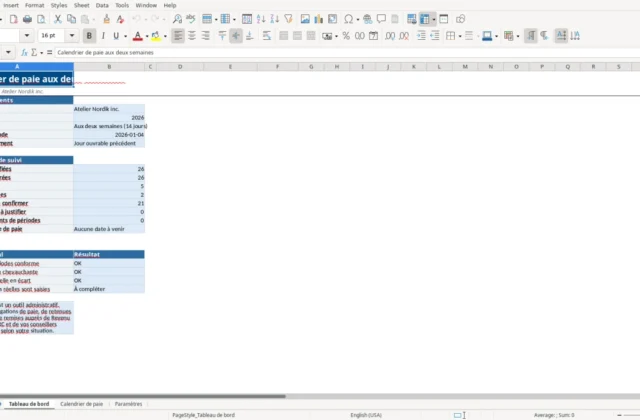The width and height of the screenshot is (640, 420).
Task: Toggle Bold formatting
Action: click(89, 36)
